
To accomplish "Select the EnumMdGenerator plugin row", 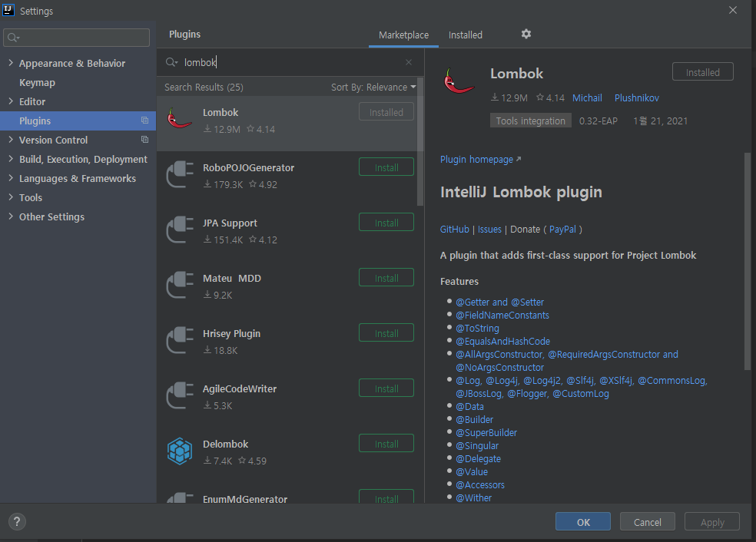I will [287, 496].
